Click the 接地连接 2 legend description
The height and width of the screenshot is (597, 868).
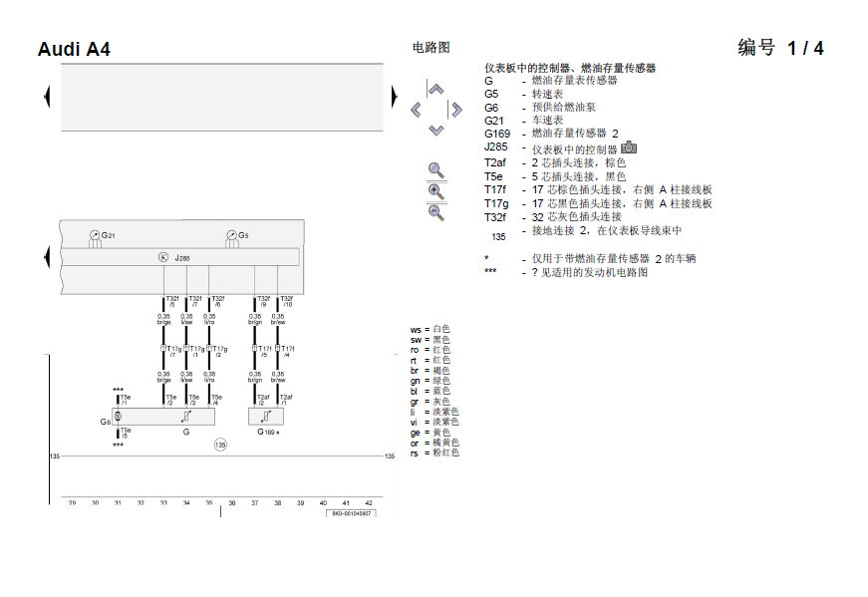click(x=607, y=231)
